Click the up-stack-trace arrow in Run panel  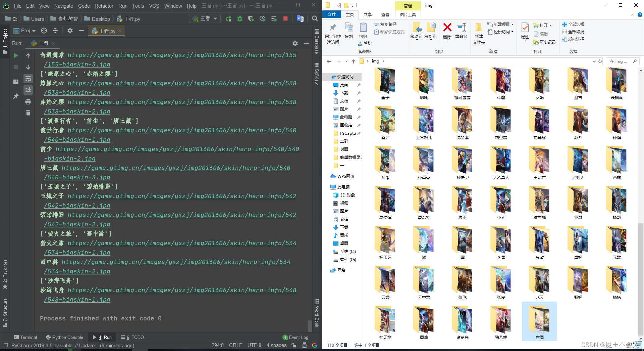click(x=28, y=55)
